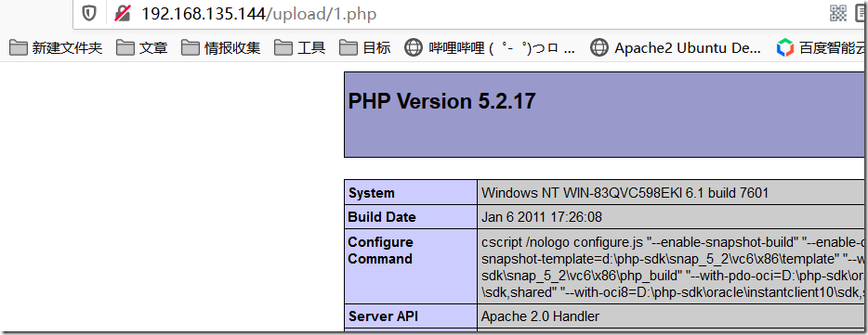The image size is (868, 335).
Task: Click the insecure connection padlock icon
Action: (122, 13)
